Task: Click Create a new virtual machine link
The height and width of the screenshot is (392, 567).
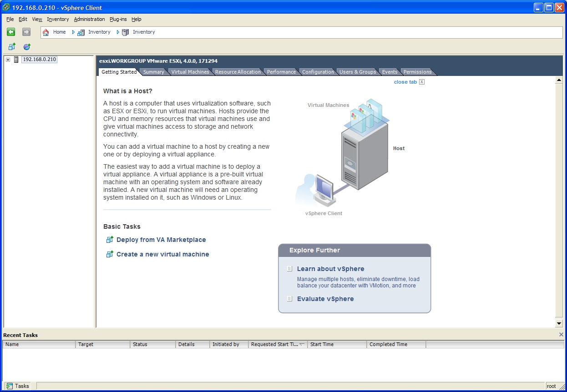Action: click(x=163, y=254)
